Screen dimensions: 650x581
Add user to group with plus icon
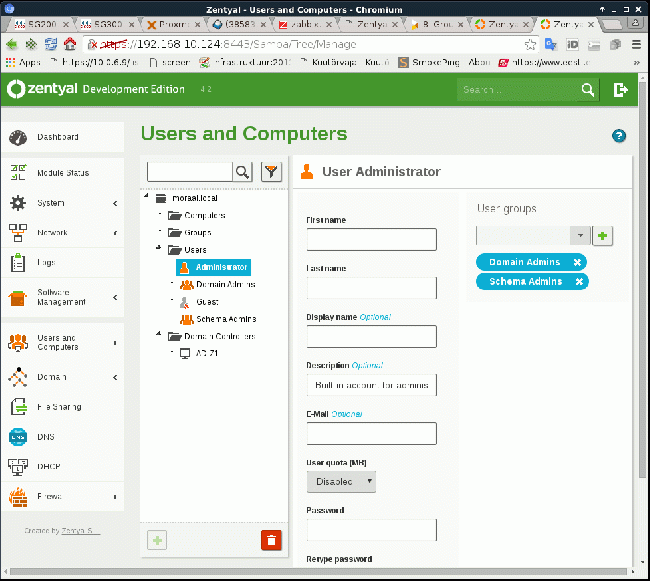click(602, 236)
